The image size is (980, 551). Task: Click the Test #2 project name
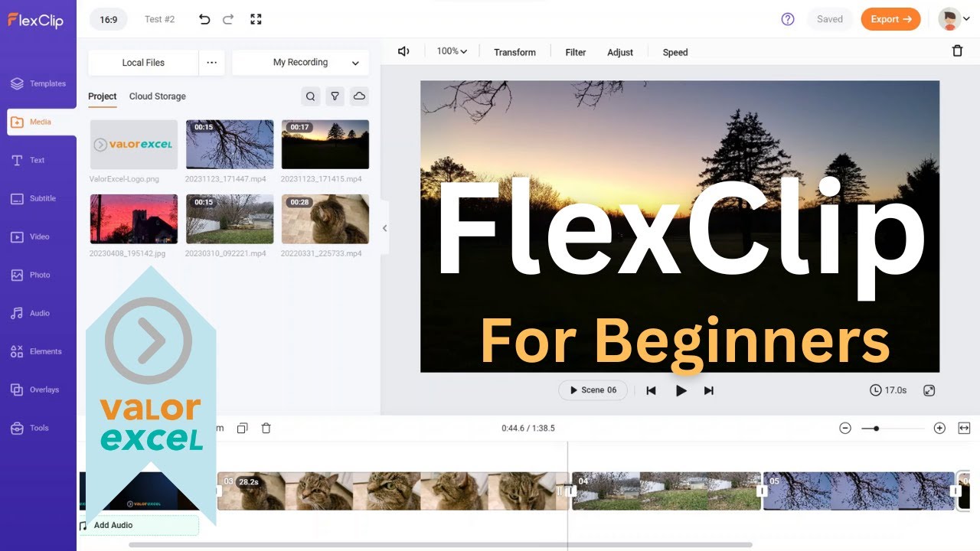pyautogui.click(x=160, y=19)
